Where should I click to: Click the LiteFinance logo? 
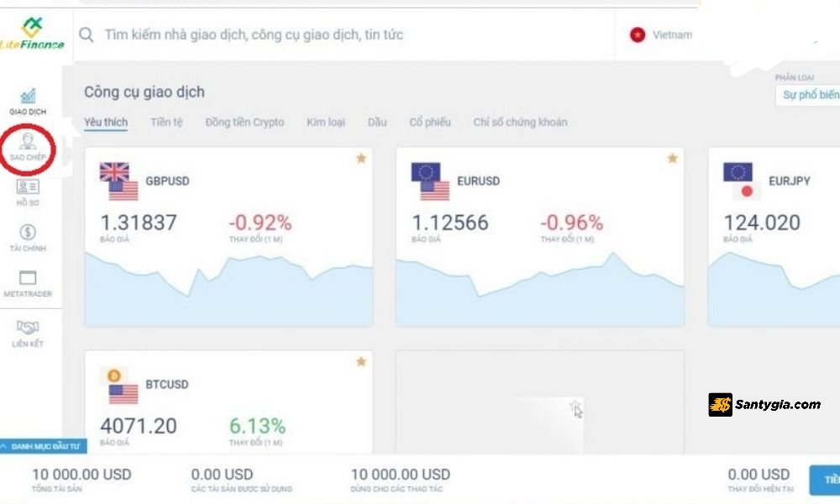(33, 32)
